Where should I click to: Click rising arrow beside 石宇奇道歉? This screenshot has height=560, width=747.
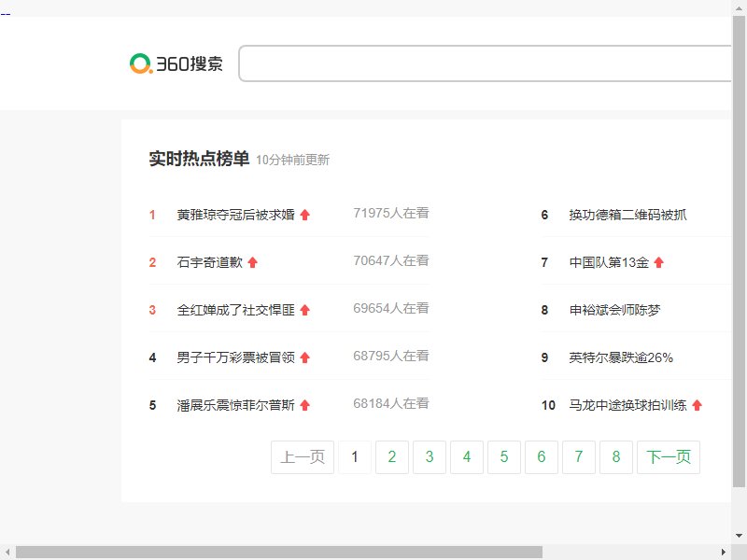[x=253, y=262]
